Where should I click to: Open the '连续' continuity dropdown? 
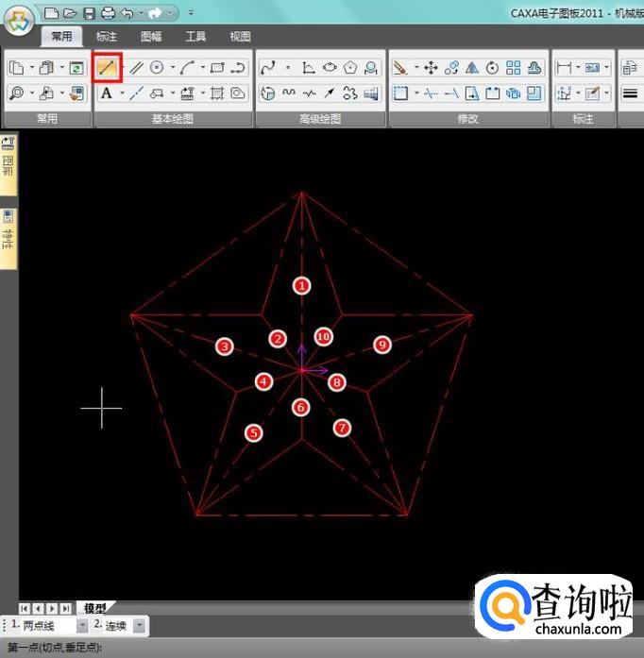click(139, 626)
